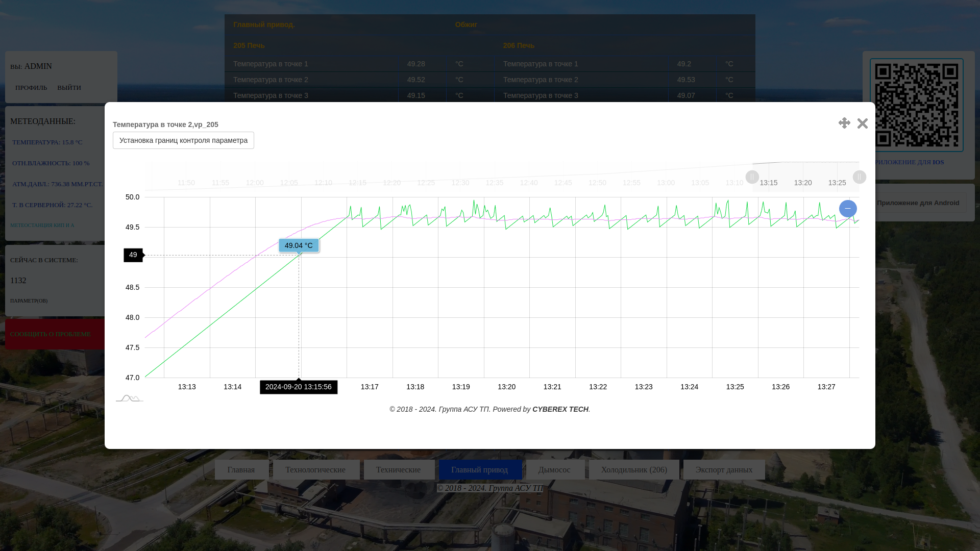
Task: Click the value 49.2 for 206 point 1
Action: [684, 64]
